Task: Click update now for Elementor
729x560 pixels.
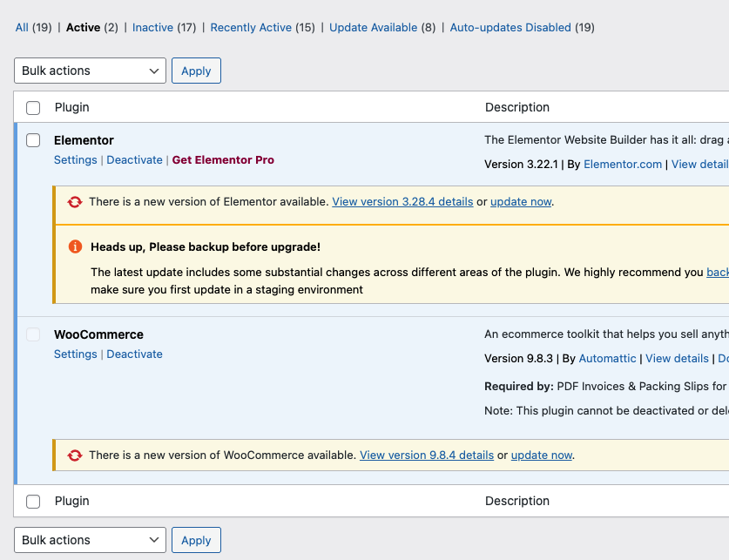Action: [521, 202]
